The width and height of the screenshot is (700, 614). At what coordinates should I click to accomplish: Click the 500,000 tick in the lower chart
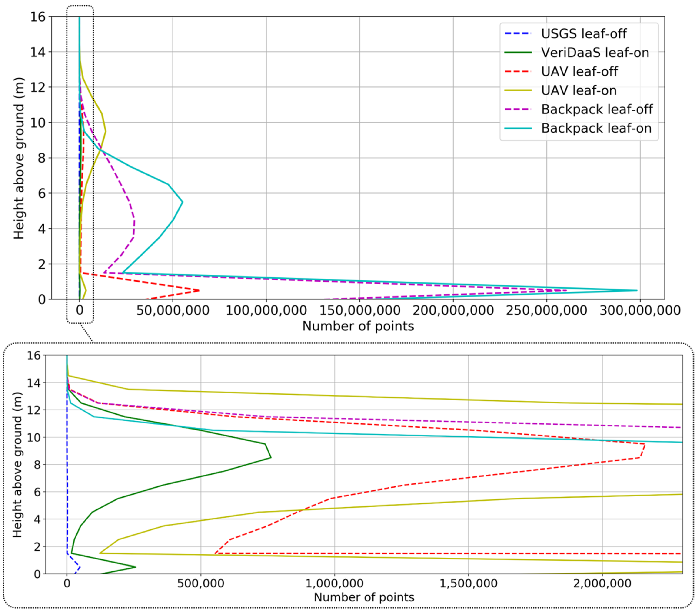click(201, 583)
